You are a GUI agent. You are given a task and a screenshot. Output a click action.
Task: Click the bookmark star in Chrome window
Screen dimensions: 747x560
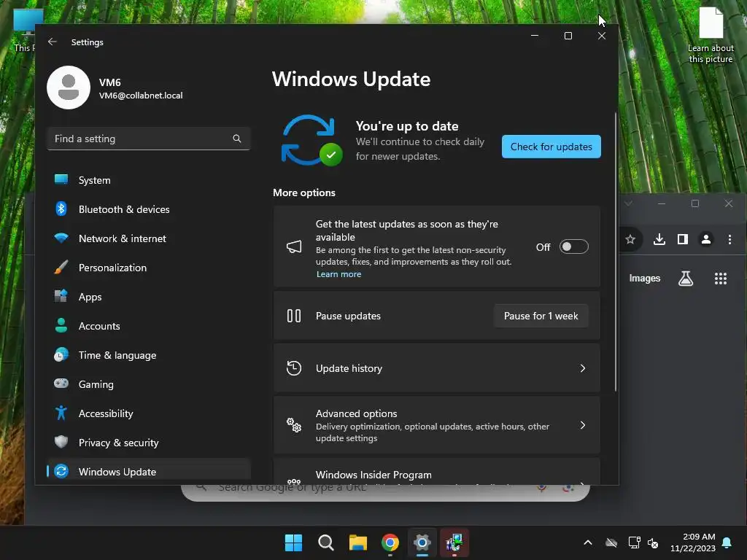[x=630, y=239]
